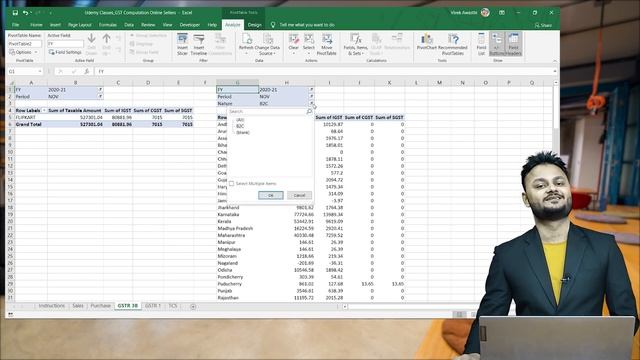
Task: Click the PivotTable Name field
Action: pos(24,44)
